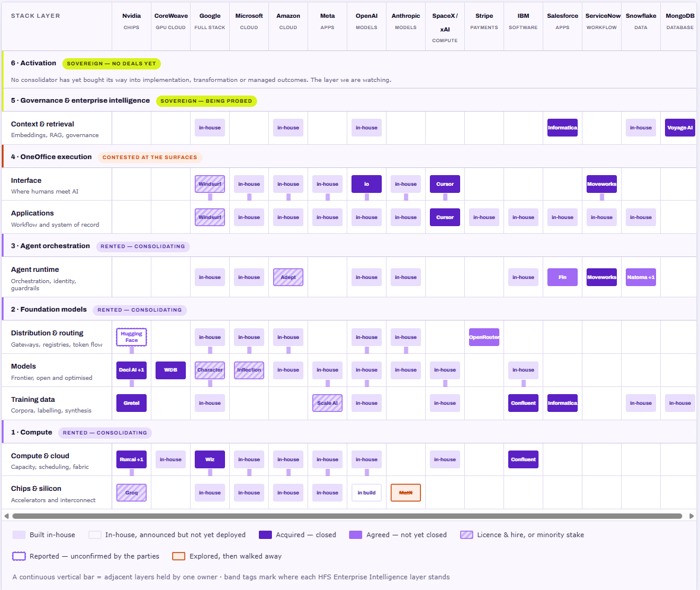Click the 'in build' cell under OpenAI
The height and width of the screenshot is (590, 700).
tap(366, 493)
